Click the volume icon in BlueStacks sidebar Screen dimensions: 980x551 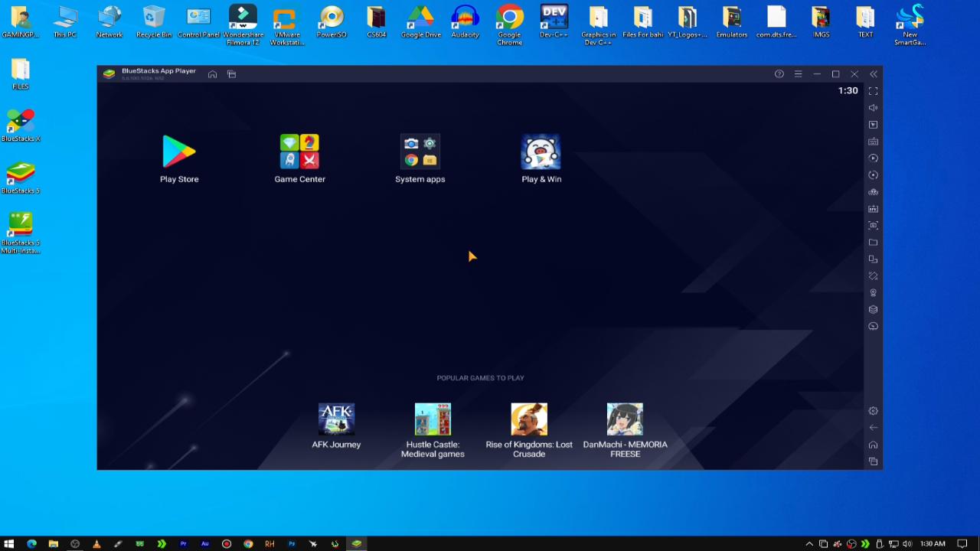873,108
